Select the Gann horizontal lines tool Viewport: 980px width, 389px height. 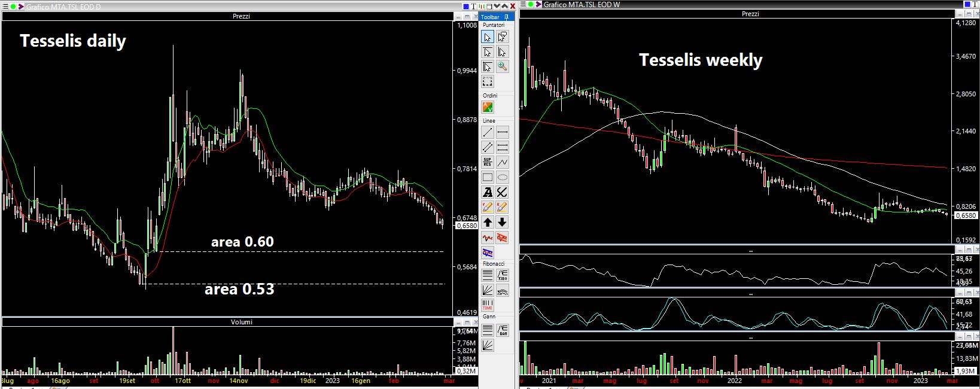[x=488, y=330]
